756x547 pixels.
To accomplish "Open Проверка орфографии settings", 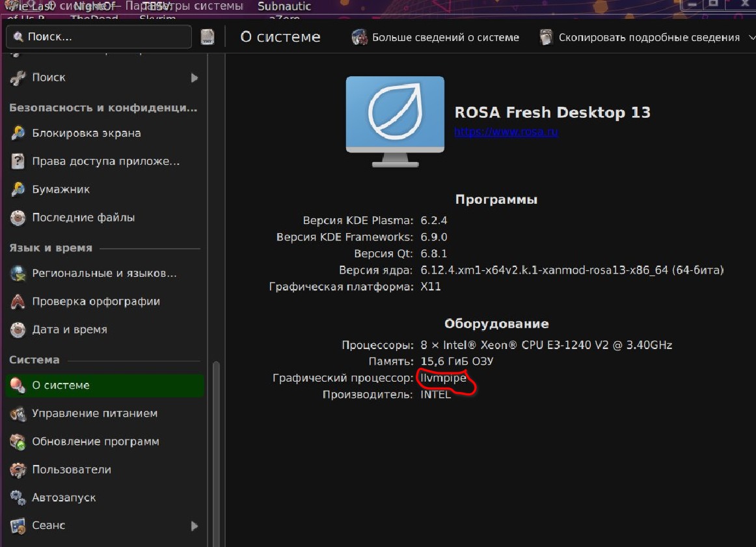I will 105,302.
